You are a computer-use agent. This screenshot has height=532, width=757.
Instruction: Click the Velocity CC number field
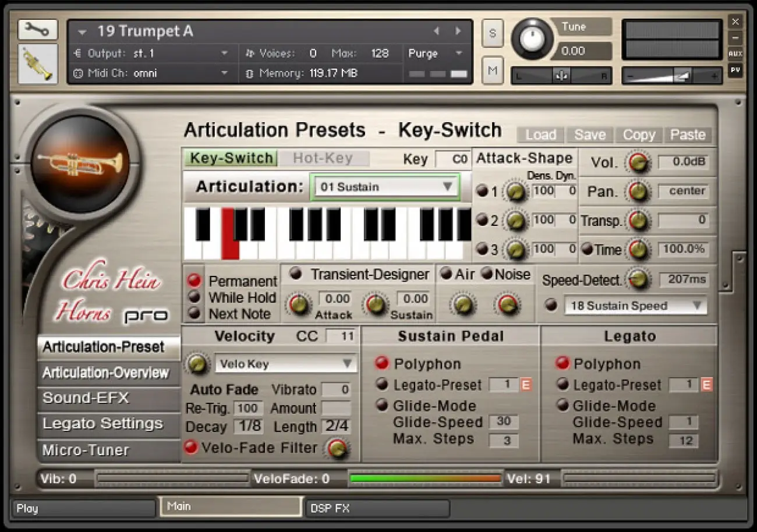coord(341,336)
